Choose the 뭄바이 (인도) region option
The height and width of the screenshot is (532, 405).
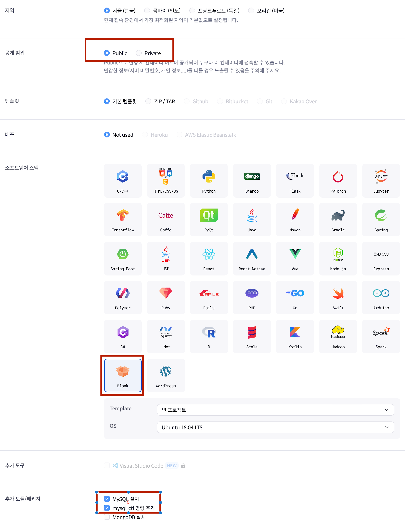[x=147, y=11]
